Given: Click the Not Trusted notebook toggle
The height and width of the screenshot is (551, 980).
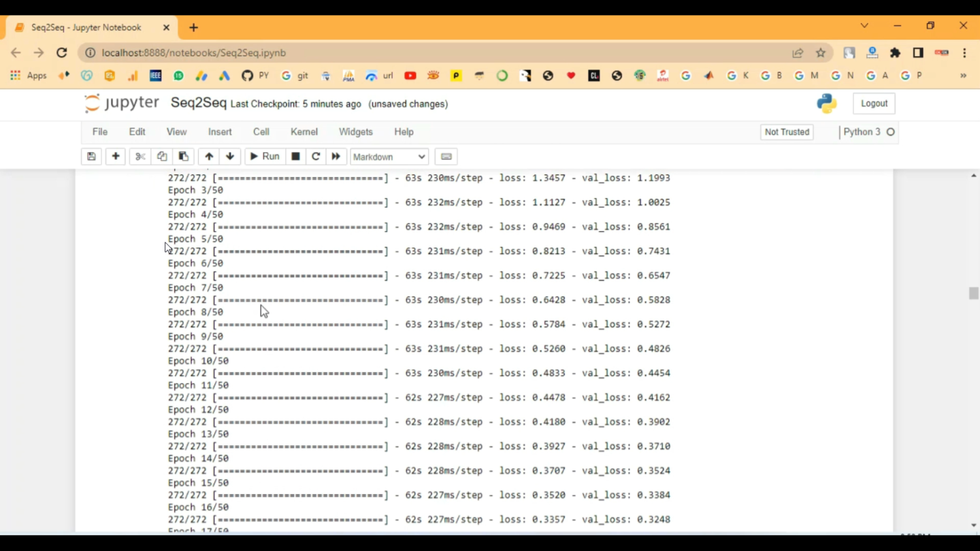Looking at the screenshot, I should [x=787, y=132].
